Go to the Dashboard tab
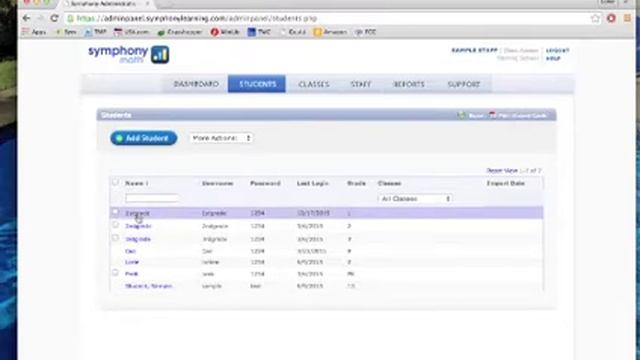The height and width of the screenshot is (360, 640). click(196, 84)
